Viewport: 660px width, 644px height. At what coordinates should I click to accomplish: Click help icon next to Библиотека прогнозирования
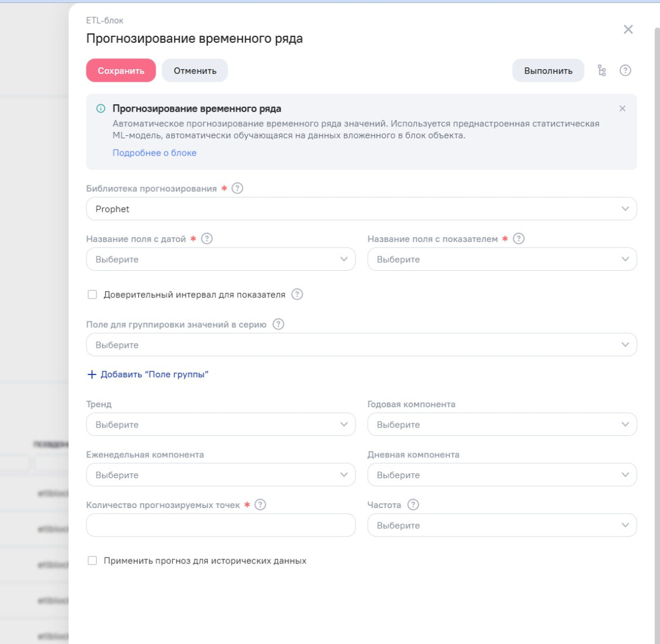(237, 188)
